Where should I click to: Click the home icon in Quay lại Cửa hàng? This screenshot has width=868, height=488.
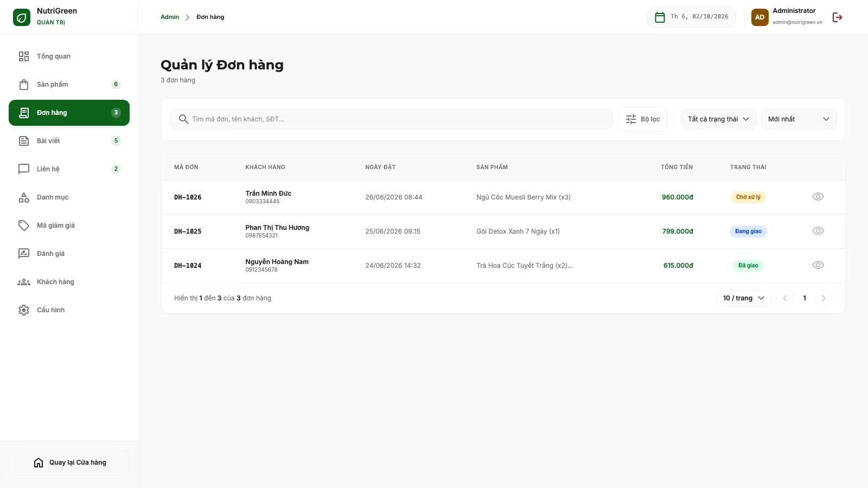[39, 463]
